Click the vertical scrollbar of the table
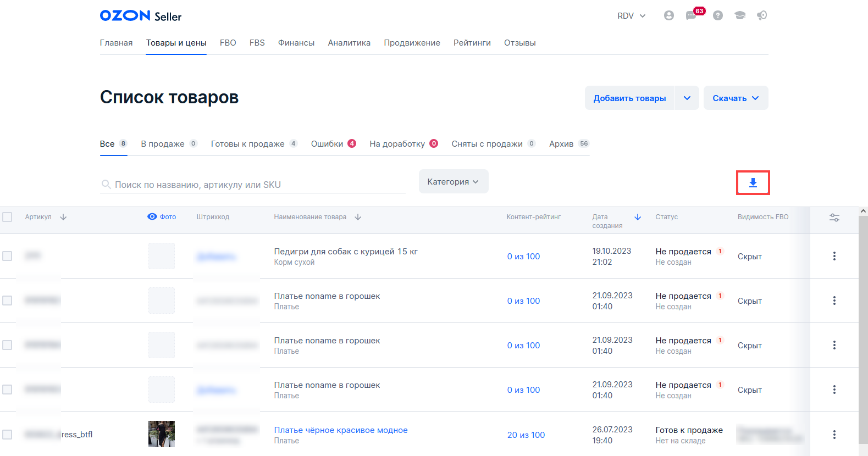The image size is (868, 456). (863, 330)
